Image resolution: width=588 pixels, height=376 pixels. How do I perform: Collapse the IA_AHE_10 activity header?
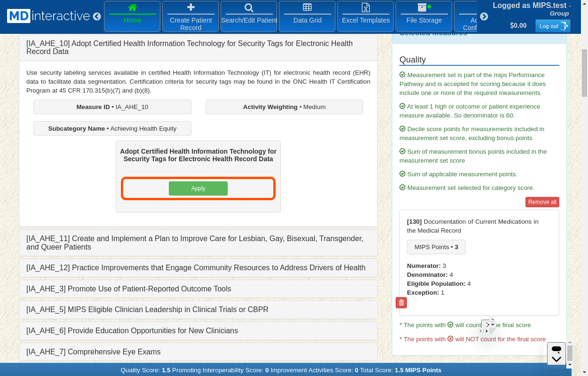(198, 47)
